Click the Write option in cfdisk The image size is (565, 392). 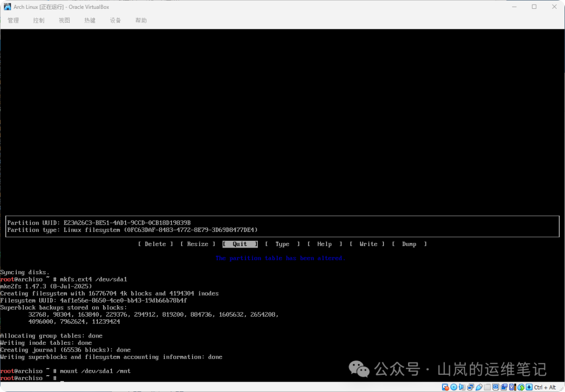(x=367, y=244)
